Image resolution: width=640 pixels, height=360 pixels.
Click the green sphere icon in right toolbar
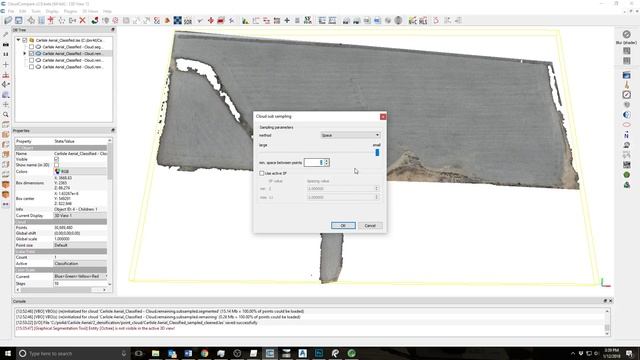click(x=627, y=175)
